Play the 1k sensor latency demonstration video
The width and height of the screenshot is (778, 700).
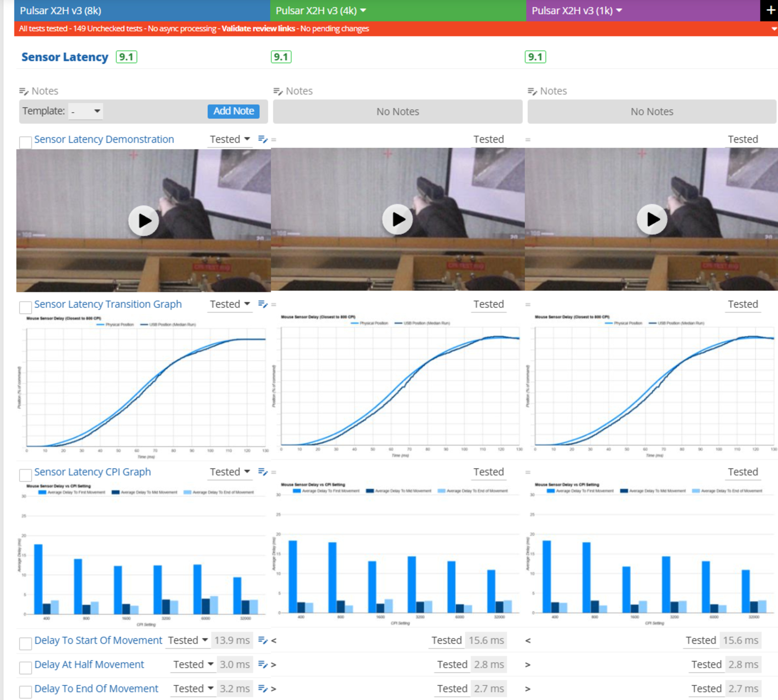click(x=652, y=220)
